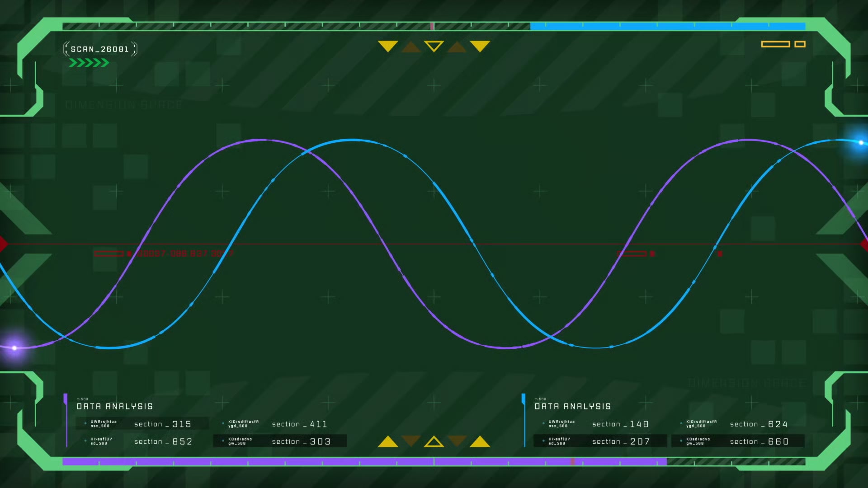Click the rightmost solid yellow up triangle at bottom
Image resolution: width=868 pixels, height=488 pixels.
(480, 442)
